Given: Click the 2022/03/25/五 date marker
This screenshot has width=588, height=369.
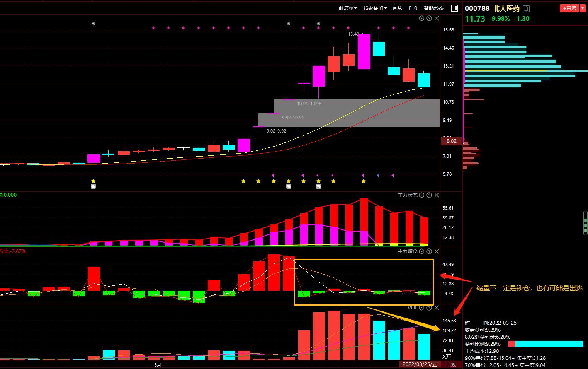Looking at the screenshot, I should (x=421, y=365).
